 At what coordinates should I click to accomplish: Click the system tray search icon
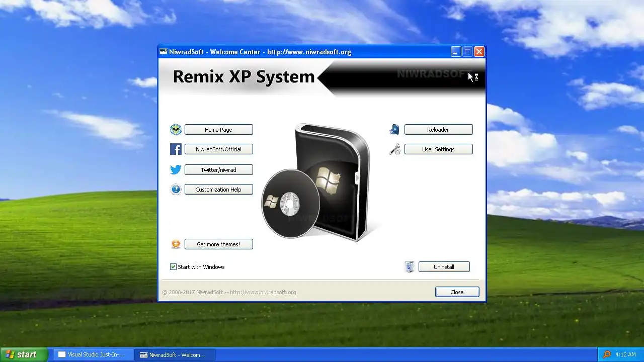pos(607,354)
